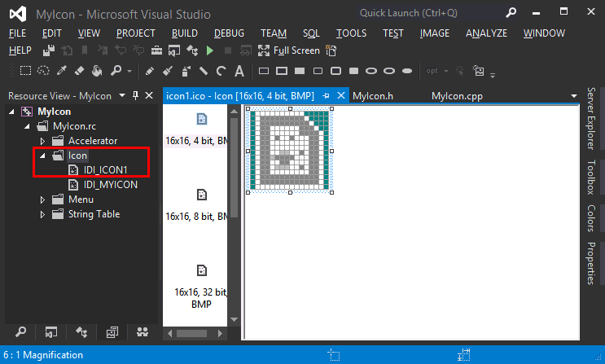This screenshot has width=605, height=364.
Task: Open the Server Explorer side tab
Action: (x=590, y=118)
